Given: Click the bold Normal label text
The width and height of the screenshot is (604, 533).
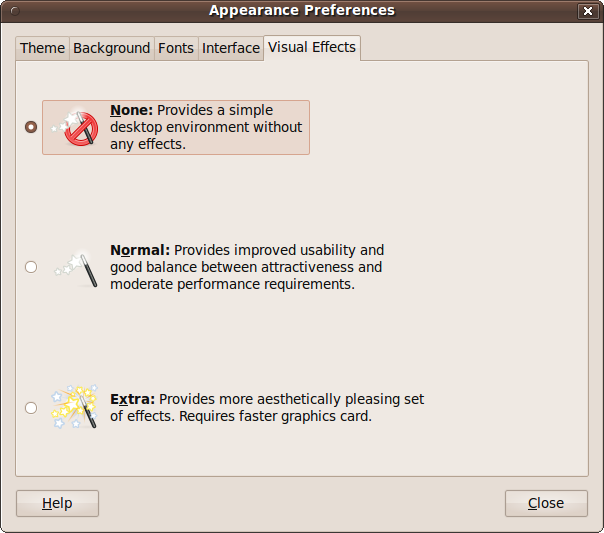Looking at the screenshot, I should pyautogui.click(x=140, y=250).
